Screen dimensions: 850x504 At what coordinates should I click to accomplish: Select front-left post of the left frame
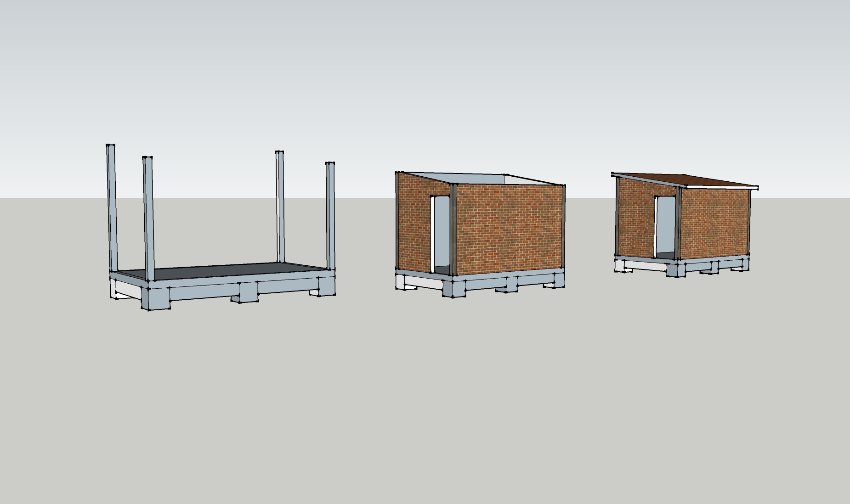(148, 218)
